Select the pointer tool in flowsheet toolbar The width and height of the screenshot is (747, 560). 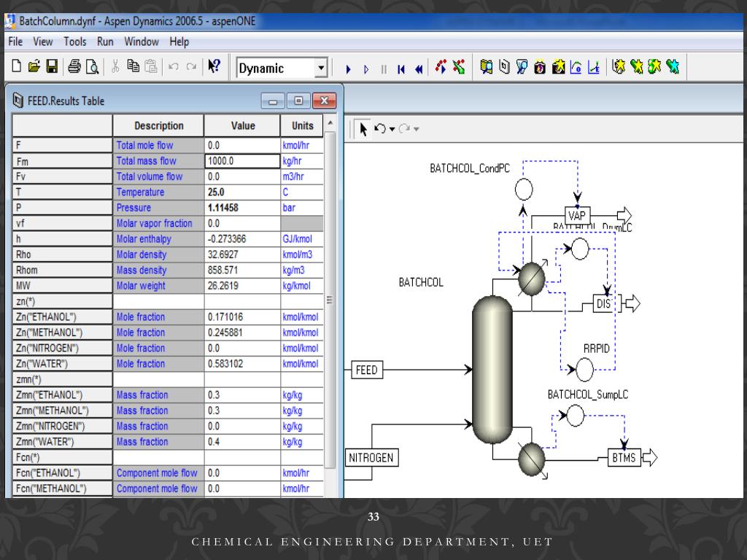[x=363, y=129]
